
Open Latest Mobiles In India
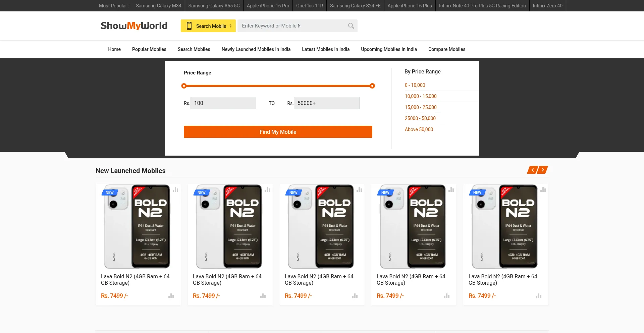point(326,49)
